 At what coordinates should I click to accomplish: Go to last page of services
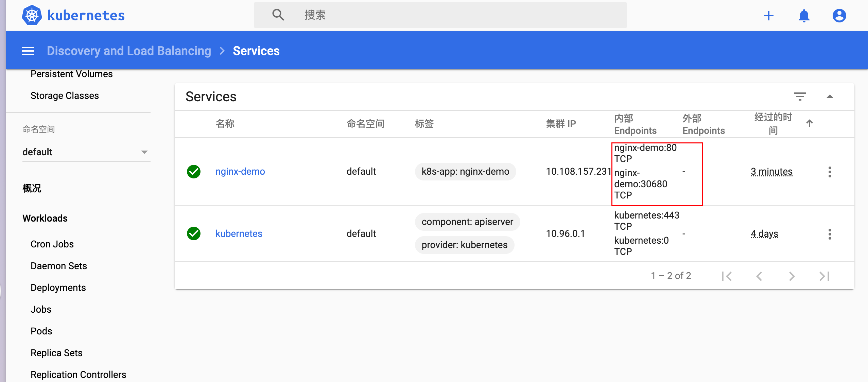coord(824,276)
